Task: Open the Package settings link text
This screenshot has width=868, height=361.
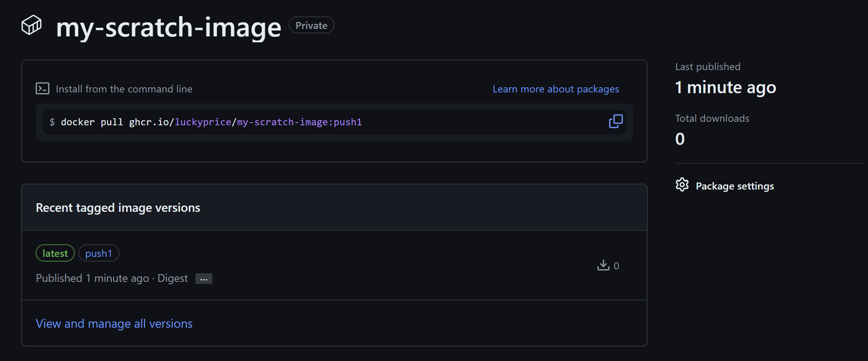Action: pos(734,186)
